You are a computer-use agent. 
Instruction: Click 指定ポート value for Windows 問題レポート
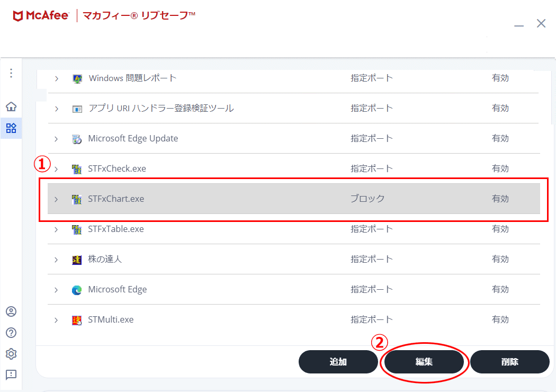pyautogui.click(x=372, y=78)
